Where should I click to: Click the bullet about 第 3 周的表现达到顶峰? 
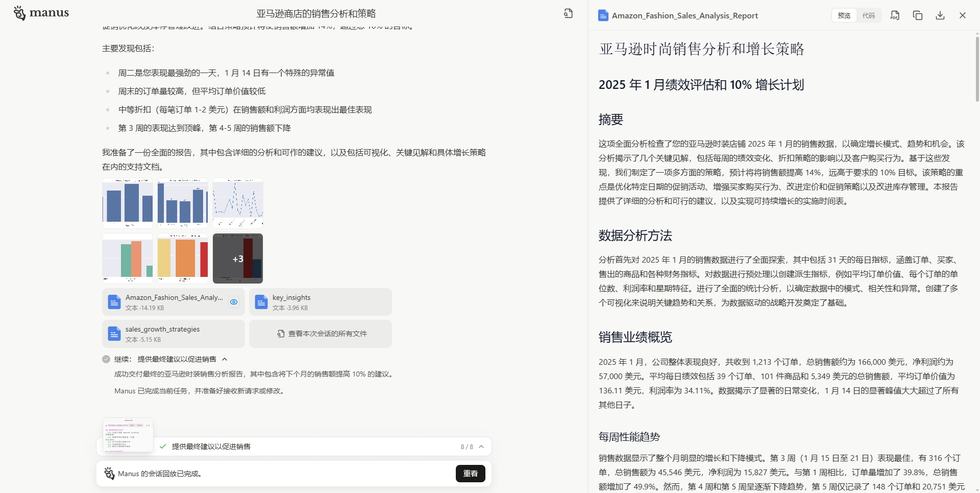point(205,128)
